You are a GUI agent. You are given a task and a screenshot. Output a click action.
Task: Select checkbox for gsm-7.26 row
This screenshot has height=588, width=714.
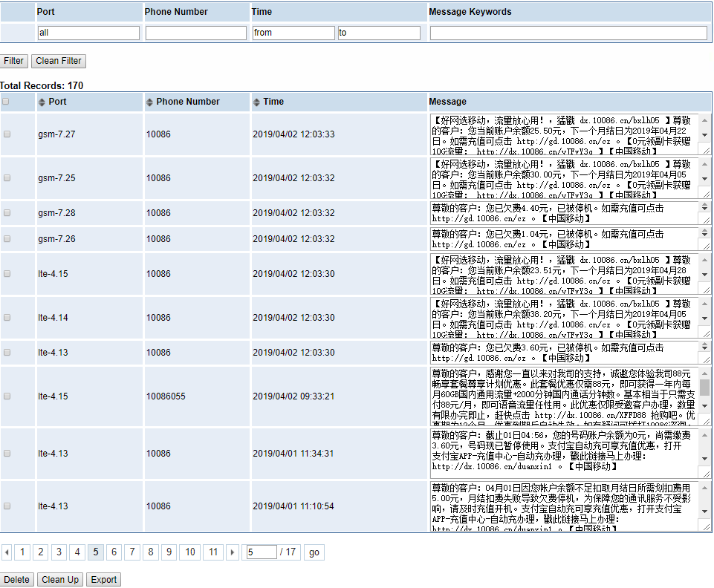click(x=7, y=238)
